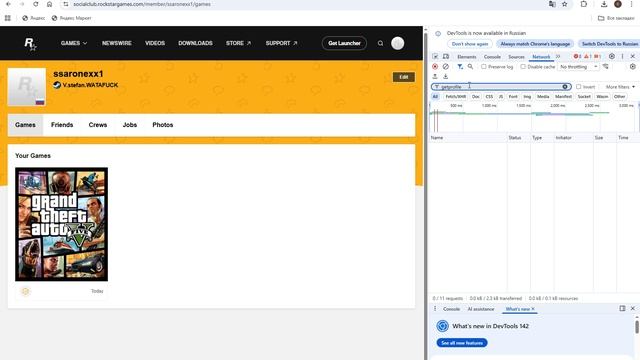640x360 pixels.
Task: Open the profile avatar menu in header
Action: pyautogui.click(x=398, y=43)
